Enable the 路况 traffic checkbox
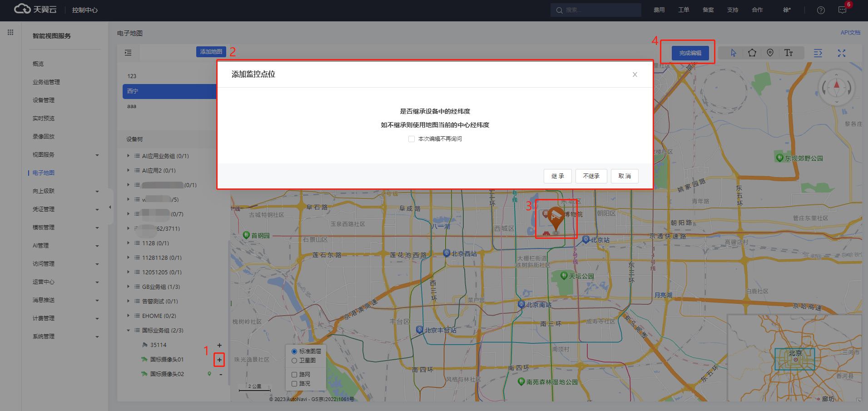This screenshot has width=868, height=411. (x=294, y=384)
